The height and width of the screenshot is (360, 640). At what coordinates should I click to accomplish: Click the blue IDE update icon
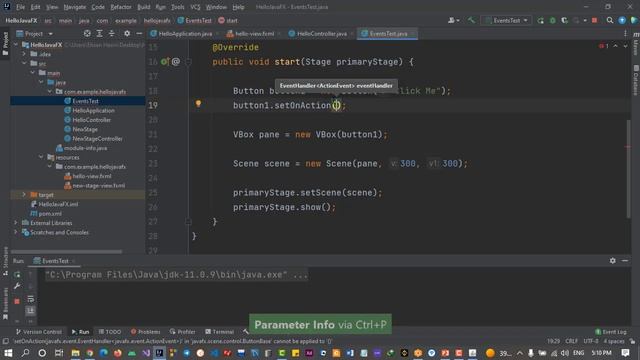622,20
